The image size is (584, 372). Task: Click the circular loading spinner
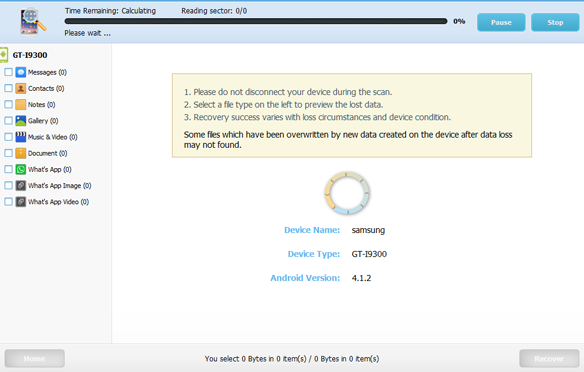coord(347,193)
